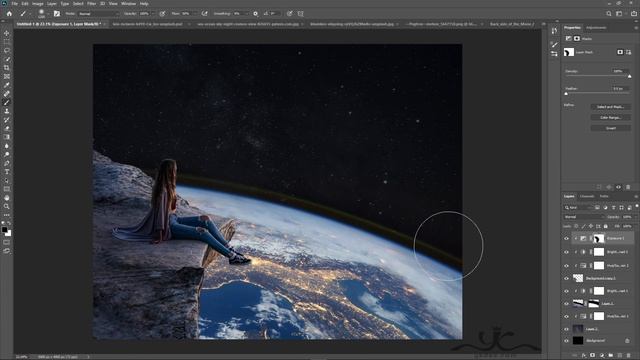Toggle lock all icon in Layers panel
The height and width of the screenshot is (360, 640).
(x=606, y=226)
